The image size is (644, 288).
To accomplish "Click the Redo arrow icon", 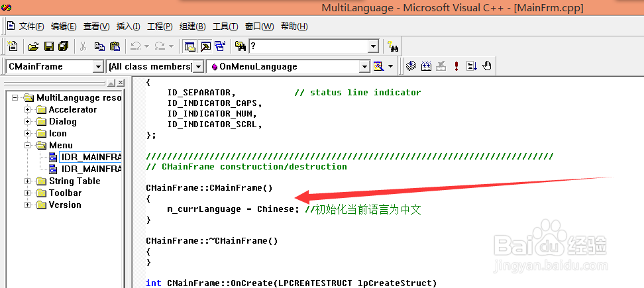I will pyautogui.click(x=160, y=46).
